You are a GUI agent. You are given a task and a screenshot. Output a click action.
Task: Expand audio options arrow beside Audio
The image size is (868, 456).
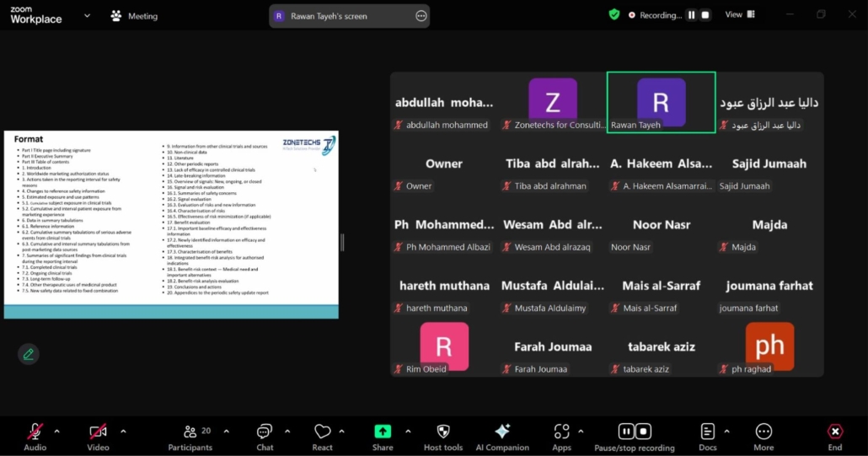[57, 431]
